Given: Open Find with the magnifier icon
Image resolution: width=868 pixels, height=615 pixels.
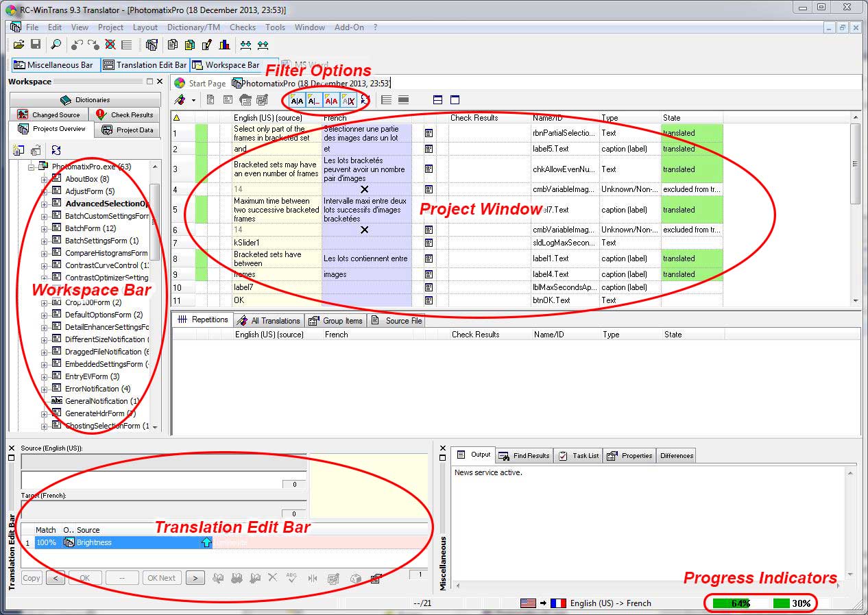Looking at the screenshot, I should [x=56, y=45].
